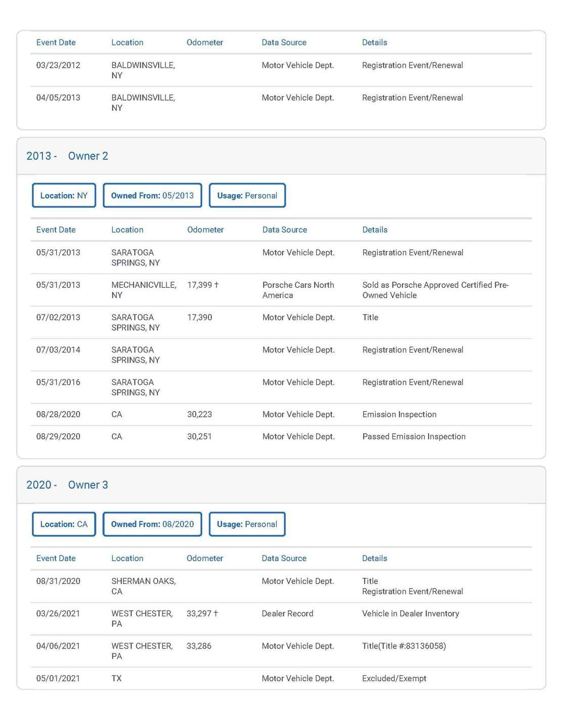563x728 pixels.
Task: Click the Location: NY badge
Action: point(64,196)
